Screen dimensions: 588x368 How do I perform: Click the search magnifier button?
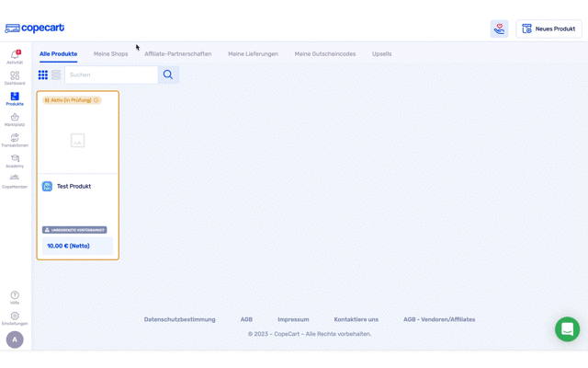click(168, 75)
